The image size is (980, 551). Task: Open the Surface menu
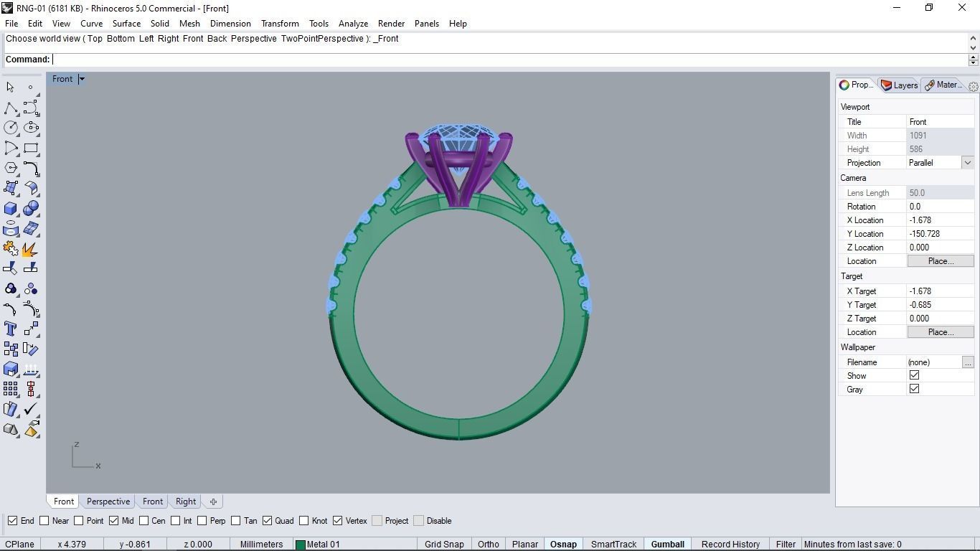click(x=126, y=24)
